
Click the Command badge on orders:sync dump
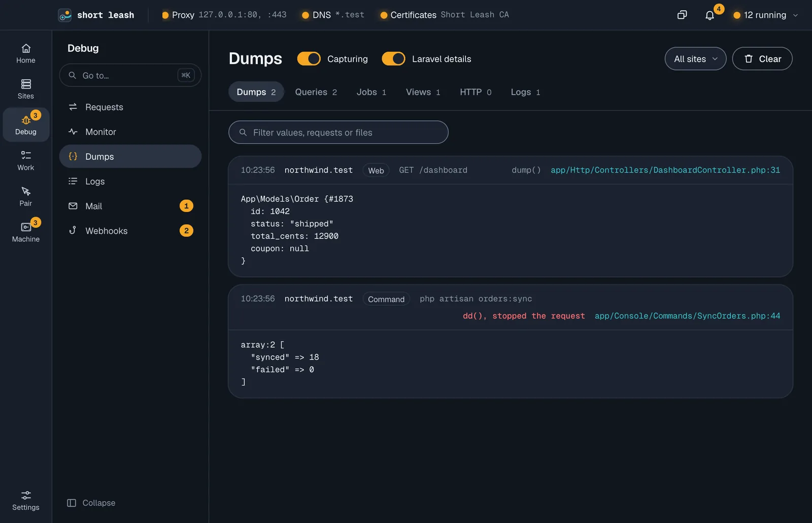386,299
